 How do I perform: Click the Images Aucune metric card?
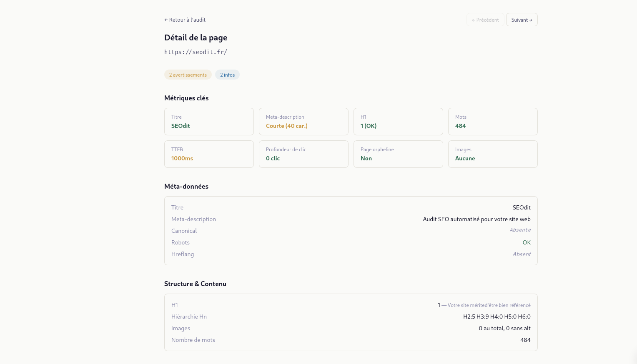coord(493,154)
